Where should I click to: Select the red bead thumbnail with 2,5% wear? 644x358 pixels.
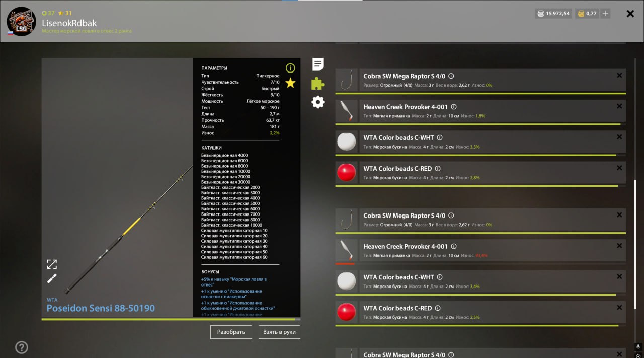coord(346,312)
